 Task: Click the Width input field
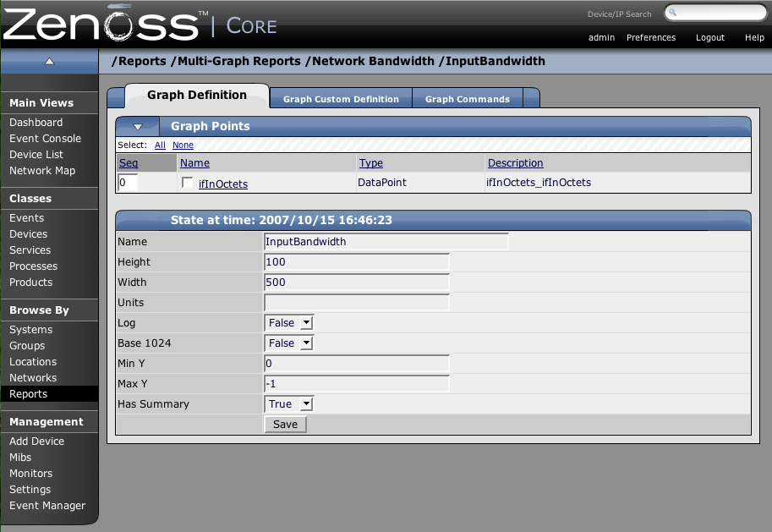tap(357, 282)
